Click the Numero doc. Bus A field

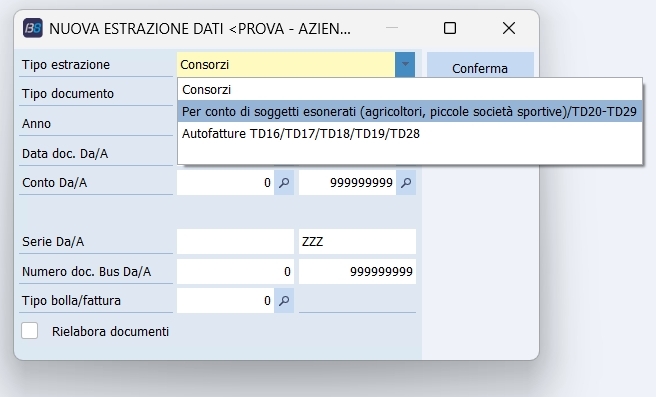[x=358, y=271]
